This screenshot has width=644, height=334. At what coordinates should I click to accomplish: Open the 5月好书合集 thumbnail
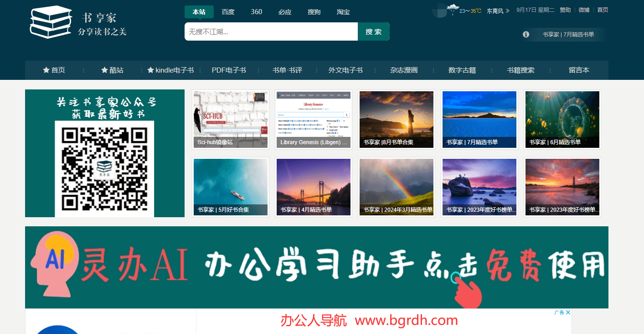click(231, 187)
